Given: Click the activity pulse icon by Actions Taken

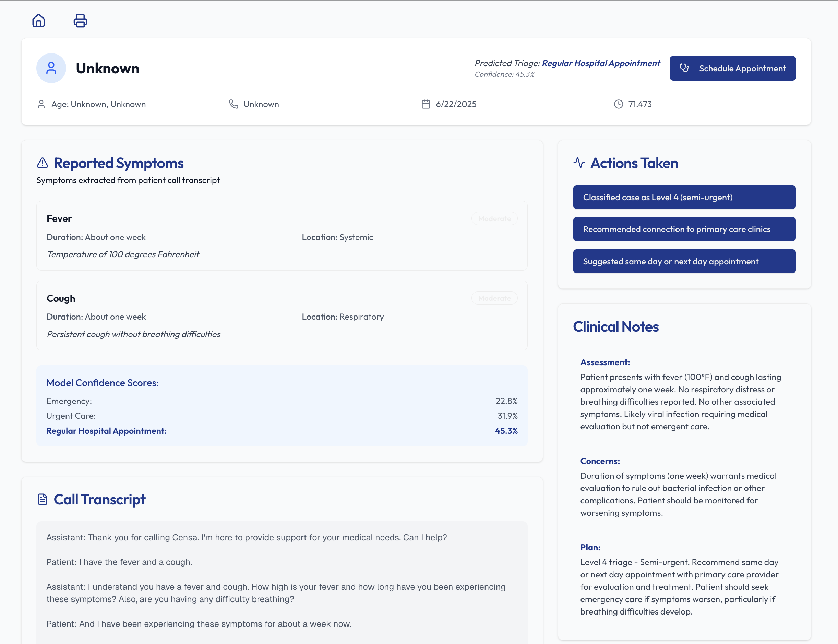Looking at the screenshot, I should pos(579,163).
